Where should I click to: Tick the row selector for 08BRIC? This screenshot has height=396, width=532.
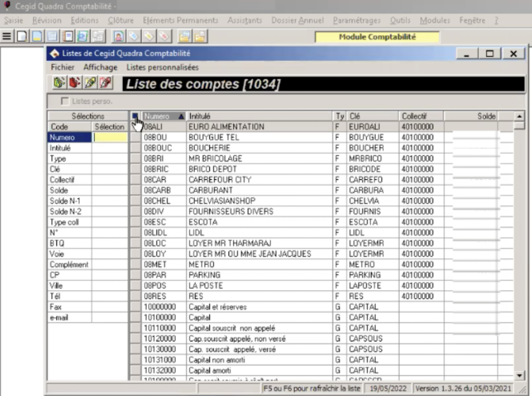pos(136,169)
